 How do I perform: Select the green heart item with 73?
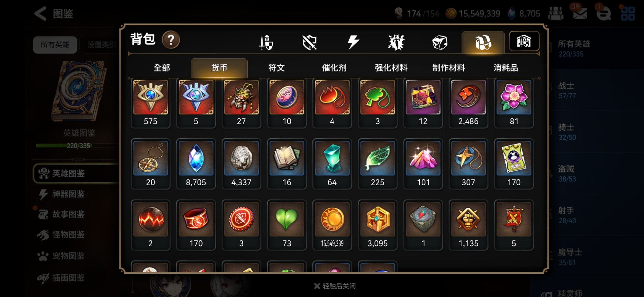tap(287, 225)
